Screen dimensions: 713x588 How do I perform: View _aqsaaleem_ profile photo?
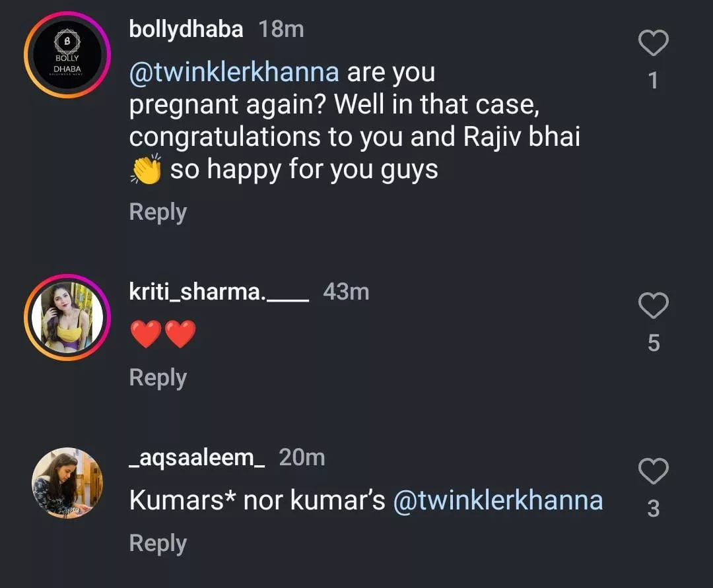pyautogui.click(x=67, y=483)
